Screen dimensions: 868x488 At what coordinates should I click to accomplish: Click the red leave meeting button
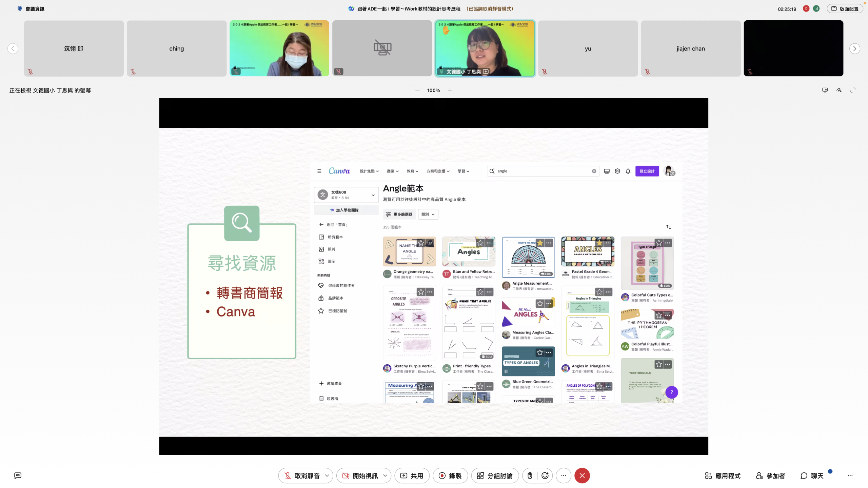(x=582, y=475)
